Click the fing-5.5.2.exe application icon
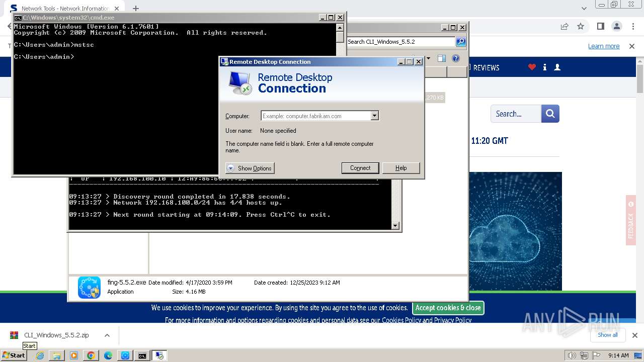 tap(89, 287)
